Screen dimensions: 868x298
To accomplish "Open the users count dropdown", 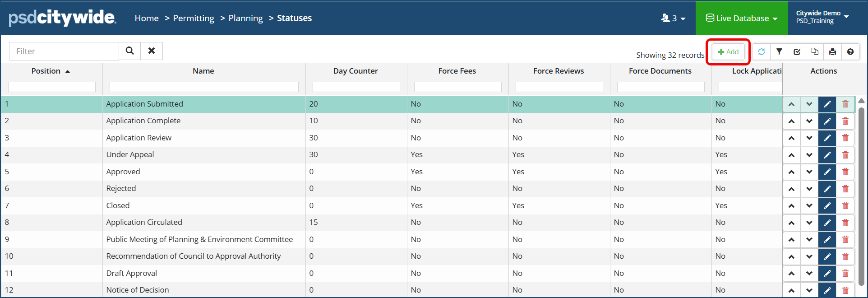I will pos(673,19).
